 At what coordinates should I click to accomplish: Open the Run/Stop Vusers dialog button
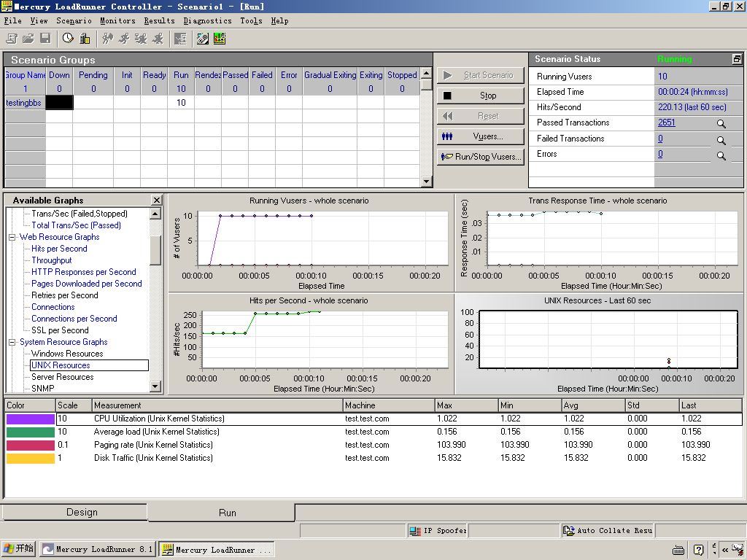pyautogui.click(x=481, y=157)
